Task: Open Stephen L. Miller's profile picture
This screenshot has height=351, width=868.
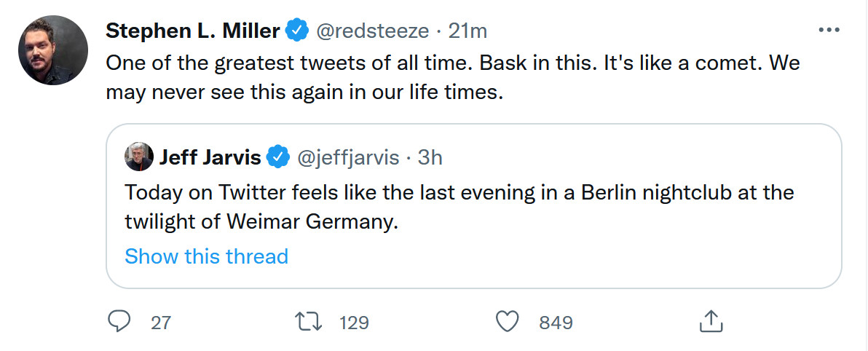Action: (x=53, y=50)
